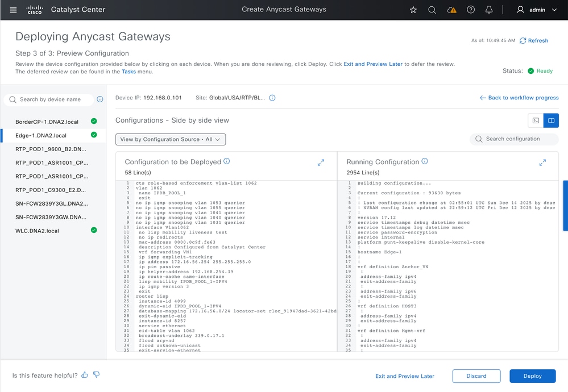This screenshot has width=568, height=392.
Task: Click the Cisco logo
Action: [x=35, y=10]
